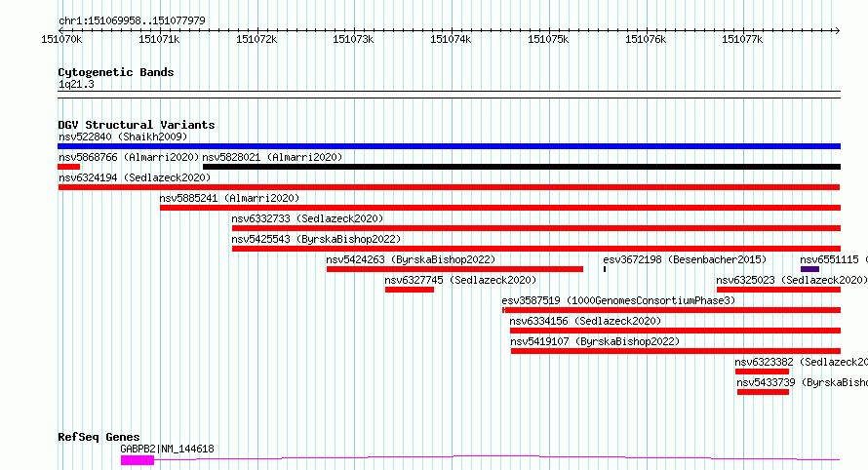Click nsv6324194 (Sedlazeck2020) label
Image resolution: width=868 pixels, height=470 pixels.
coord(135,177)
